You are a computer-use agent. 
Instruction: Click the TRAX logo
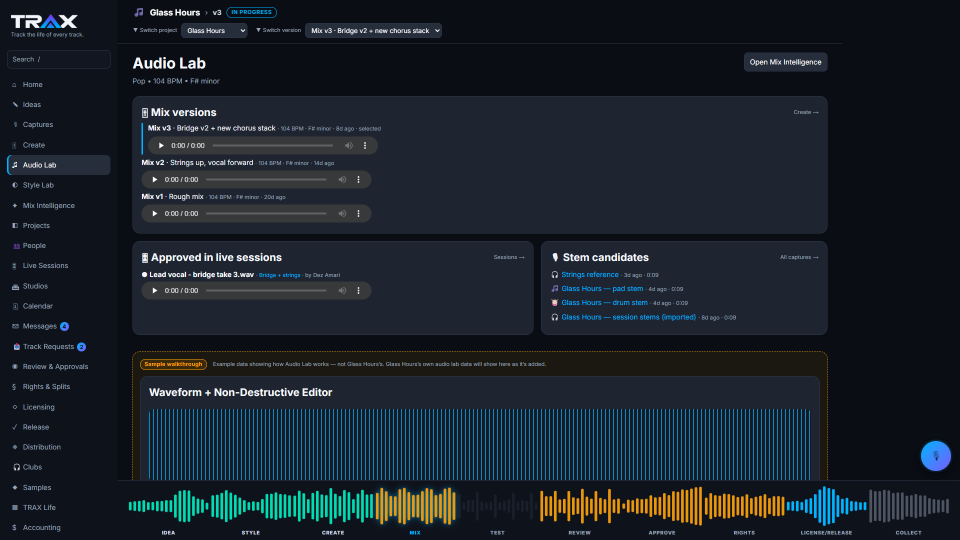pyautogui.click(x=44, y=21)
